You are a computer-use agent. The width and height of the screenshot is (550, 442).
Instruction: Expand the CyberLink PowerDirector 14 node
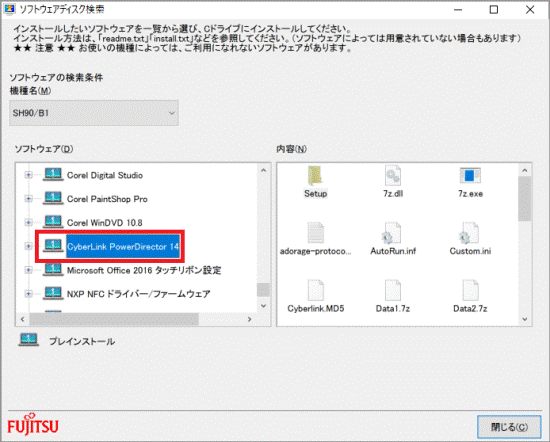[28, 246]
